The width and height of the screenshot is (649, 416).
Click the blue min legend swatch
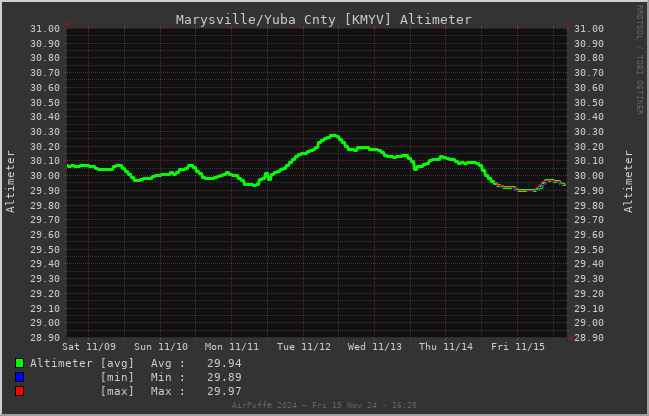[19, 377]
